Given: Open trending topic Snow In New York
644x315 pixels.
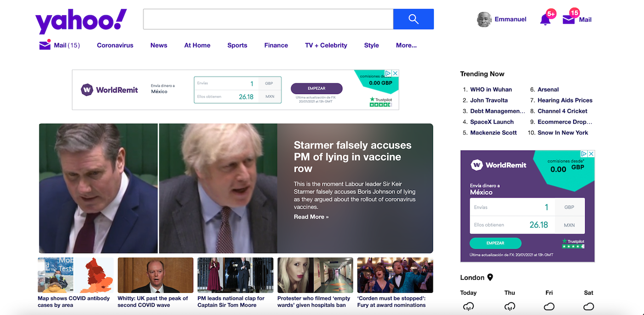Looking at the screenshot, I should pos(563,133).
